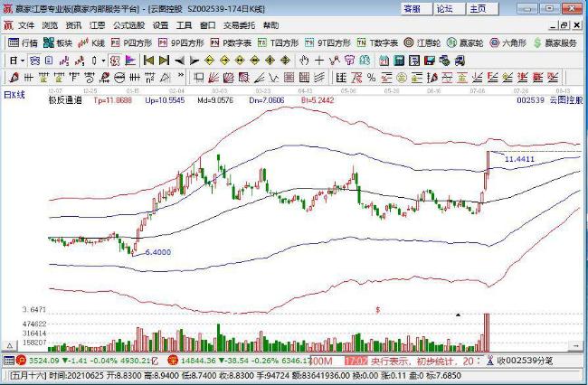Click the triangle button at volume pane left
Screen dimensions: 588x385
pyautogui.click(x=10, y=346)
